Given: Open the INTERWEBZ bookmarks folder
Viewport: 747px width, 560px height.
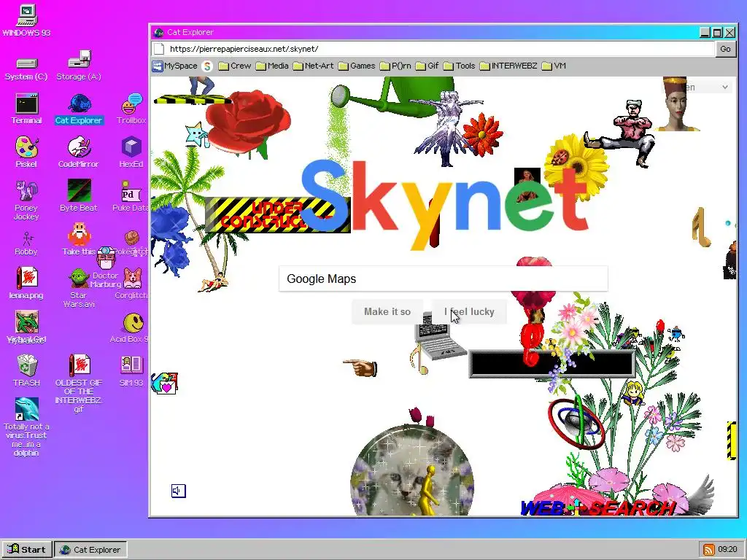Looking at the screenshot, I should click(508, 66).
